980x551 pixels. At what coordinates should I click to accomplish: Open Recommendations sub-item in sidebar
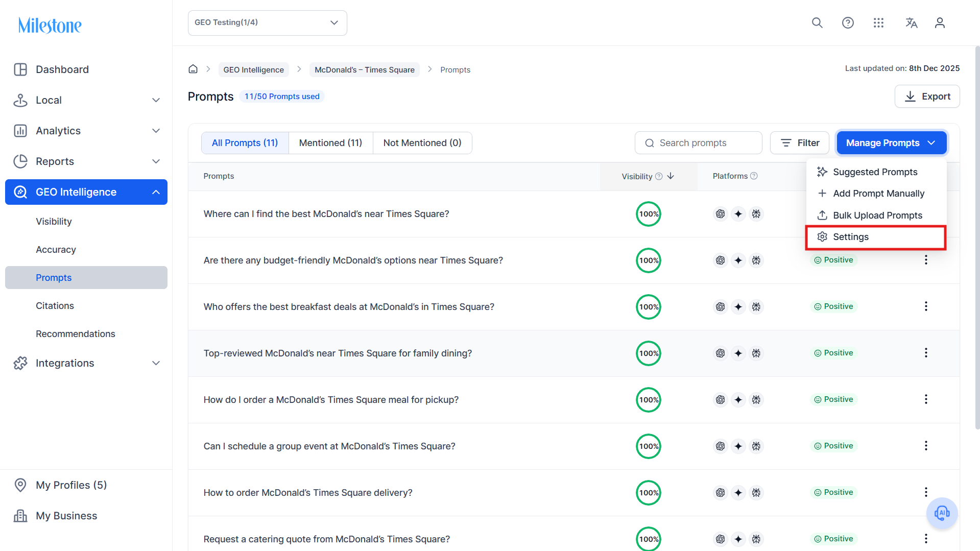86,334
